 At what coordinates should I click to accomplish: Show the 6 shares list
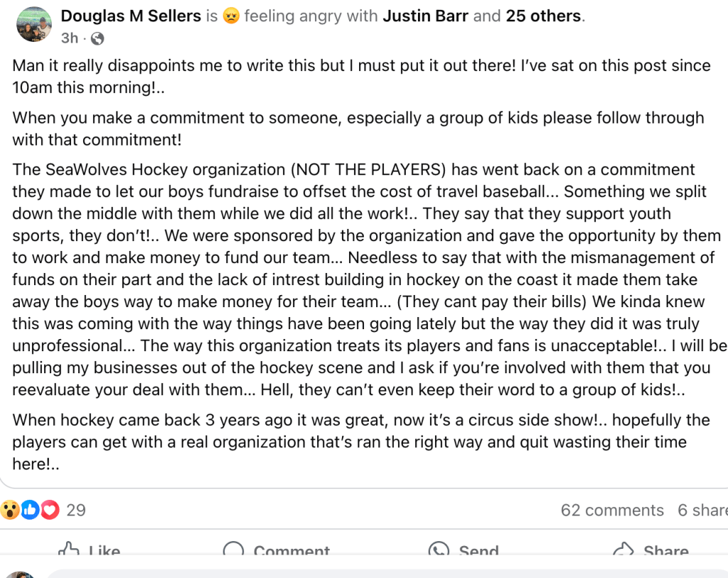pyautogui.click(x=702, y=510)
